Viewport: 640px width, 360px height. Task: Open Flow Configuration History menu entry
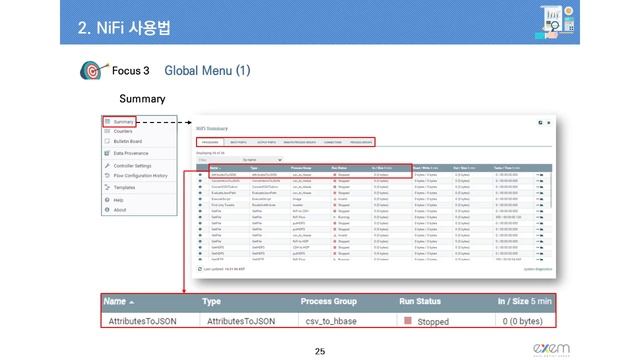[140, 176]
